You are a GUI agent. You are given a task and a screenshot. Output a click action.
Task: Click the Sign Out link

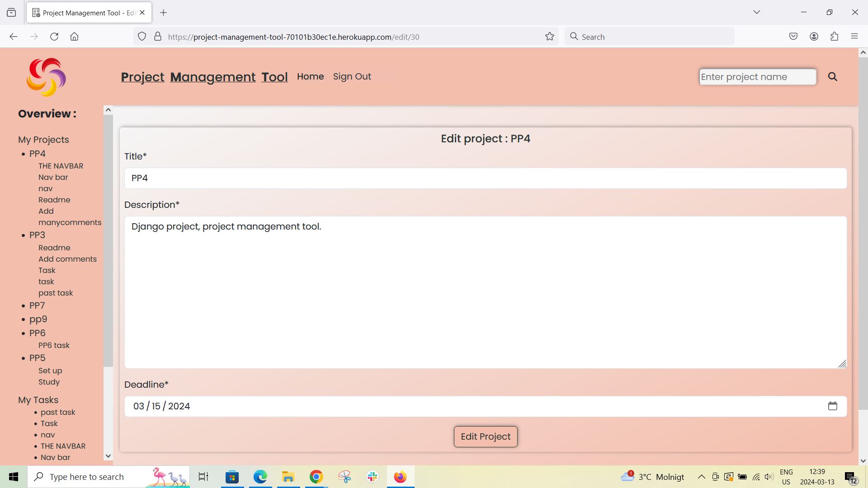pyautogui.click(x=352, y=76)
